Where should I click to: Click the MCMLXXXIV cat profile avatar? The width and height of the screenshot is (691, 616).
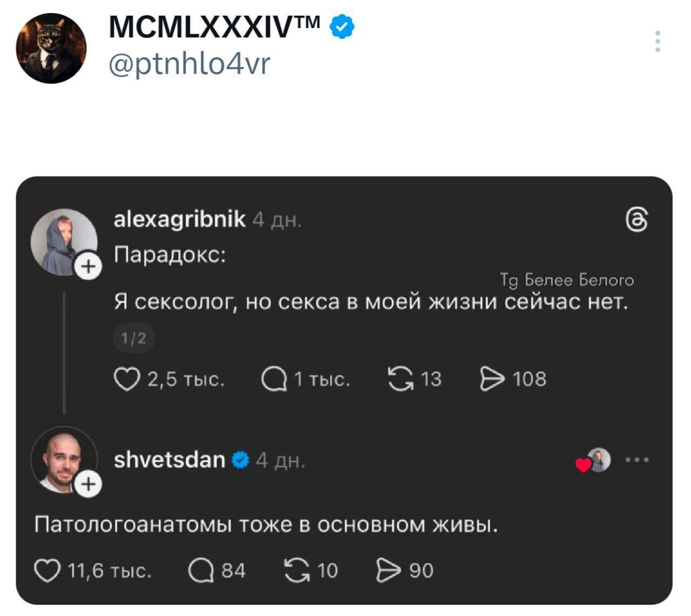tap(51, 48)
